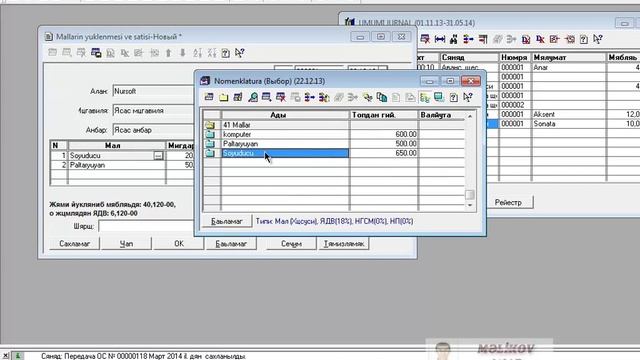Click the new folder icon in the Nomenklatura toolbar
The image size is (640, 360).
point(223,97)
